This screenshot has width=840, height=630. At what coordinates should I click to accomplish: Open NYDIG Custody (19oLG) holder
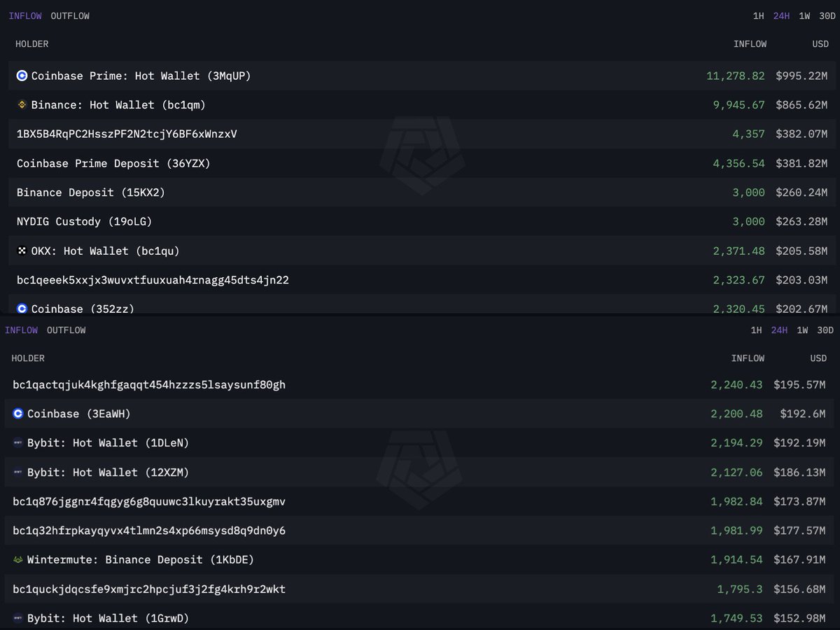(85, 221)
